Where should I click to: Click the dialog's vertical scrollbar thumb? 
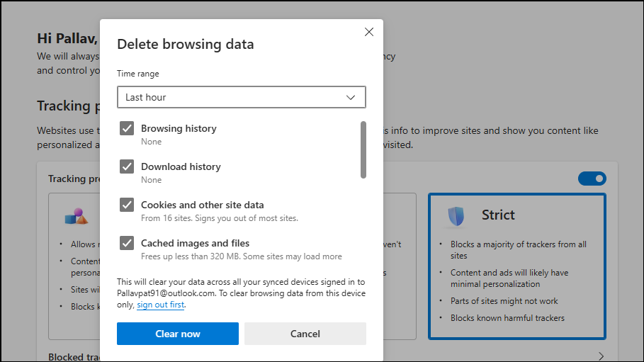[x=363, y=149]
